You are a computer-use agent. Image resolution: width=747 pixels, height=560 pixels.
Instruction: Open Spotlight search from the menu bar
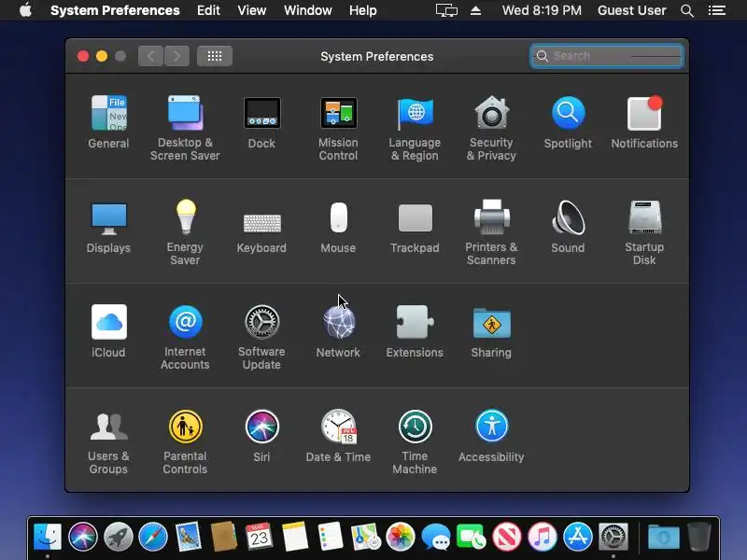687,10
